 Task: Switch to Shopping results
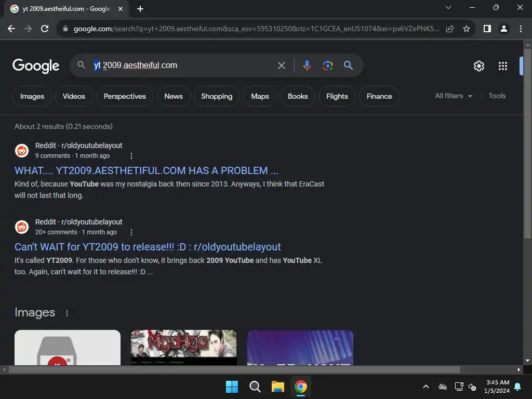point(217,96)
